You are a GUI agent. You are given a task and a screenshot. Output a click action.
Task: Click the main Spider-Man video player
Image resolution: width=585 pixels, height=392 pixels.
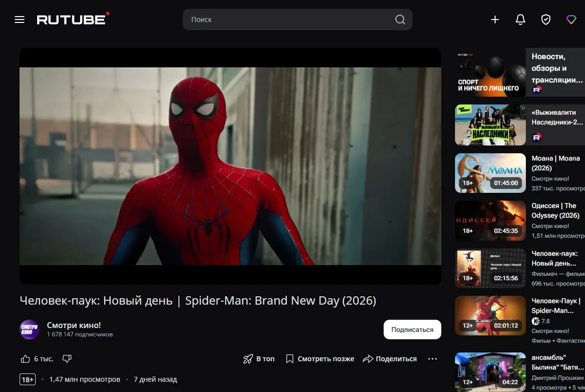point(230,166)
